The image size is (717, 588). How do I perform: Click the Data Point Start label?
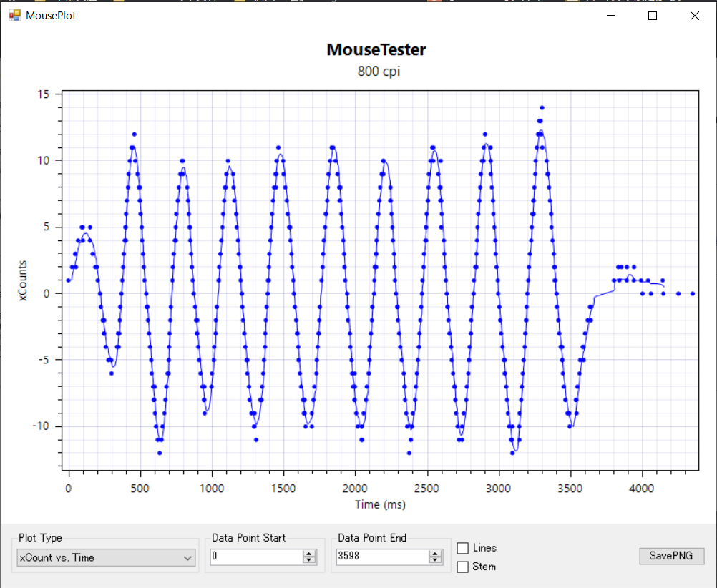pos(249,538)
